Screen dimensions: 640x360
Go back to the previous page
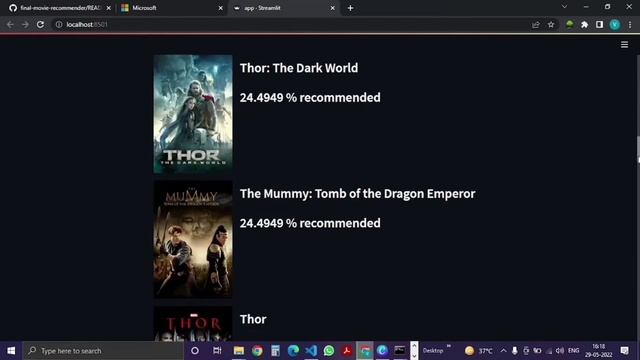[10, 24]
